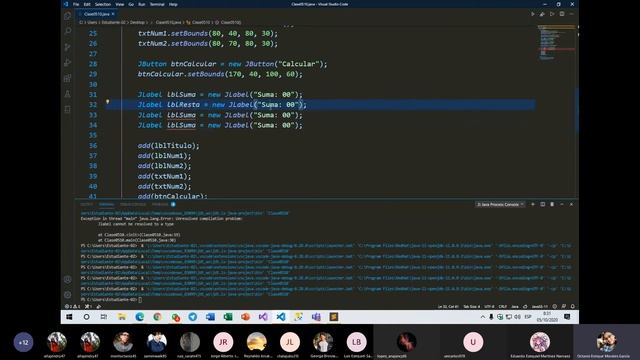Open the View menu
This screenshot has width=640, height=360.
pos(120,4)
